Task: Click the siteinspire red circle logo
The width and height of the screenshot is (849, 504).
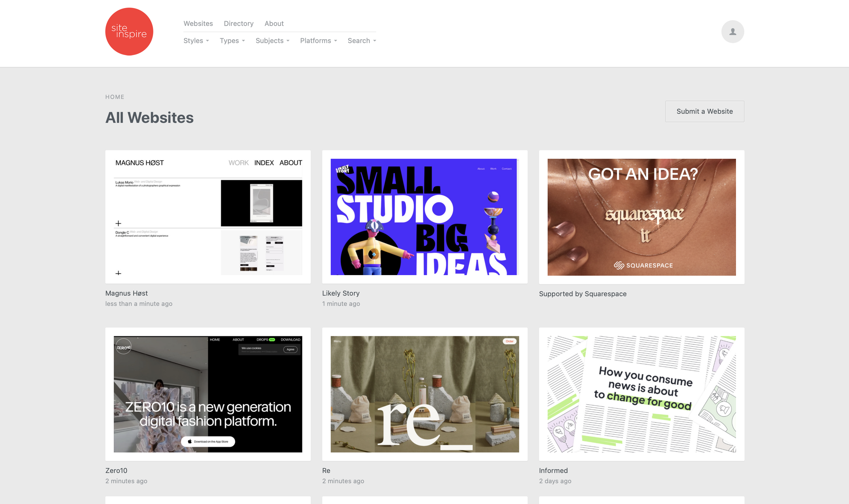Action: tap(129, 31)
